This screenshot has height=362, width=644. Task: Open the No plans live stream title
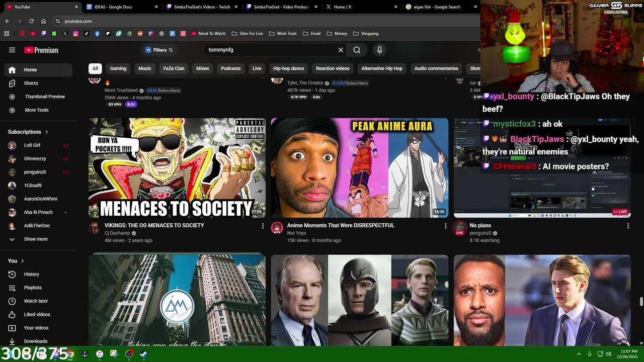click(480, 226)
